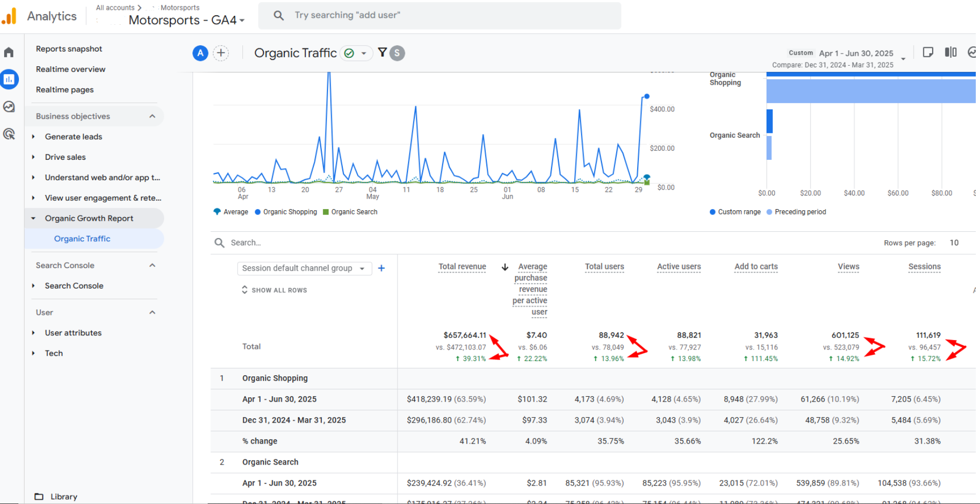The height and width of the screenshot is (504, 980).
Task: Open the Home icon in left rail
Action: tap(9, 53)
